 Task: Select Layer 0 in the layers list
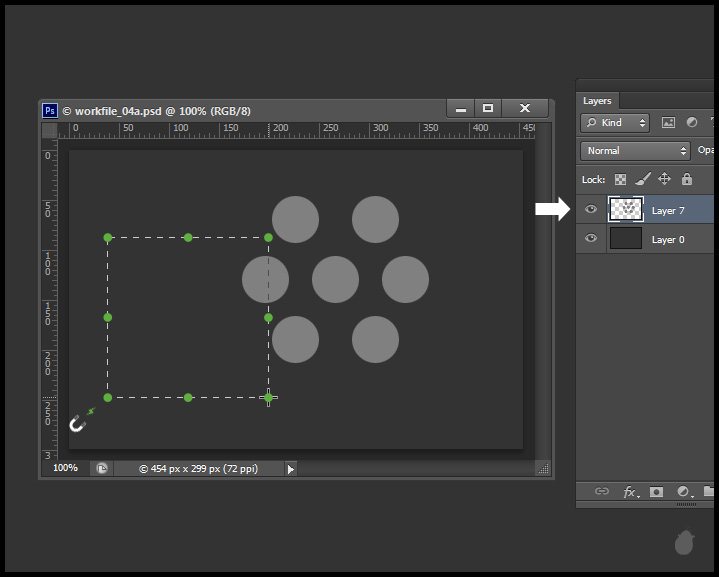pyautogui.click(x=669, y=239)
